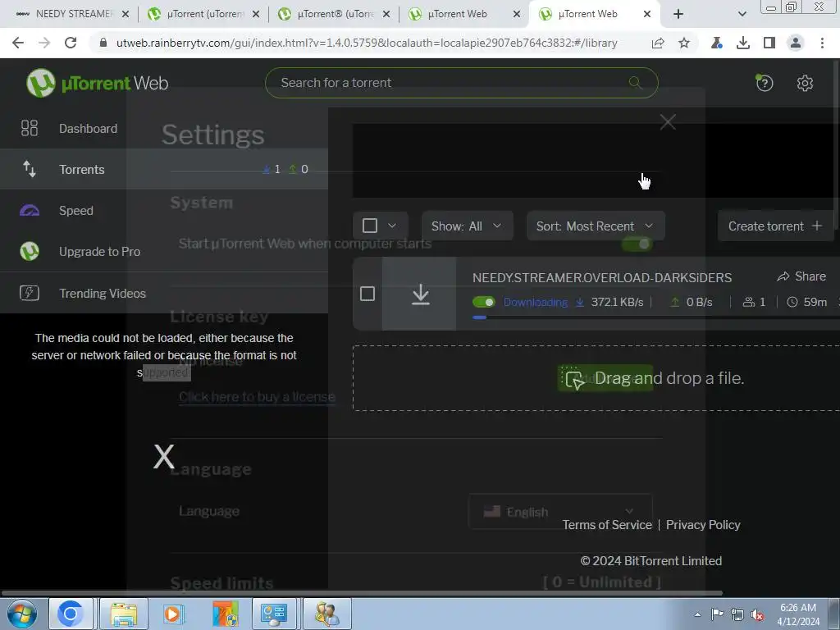Click the Drag and drop a file area

[596, 378]
